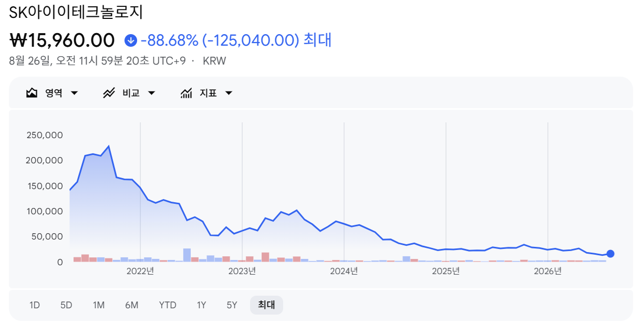644x323 pixels.
Task: Click the ₩15,960.00 price text
Action: point(62,40)
